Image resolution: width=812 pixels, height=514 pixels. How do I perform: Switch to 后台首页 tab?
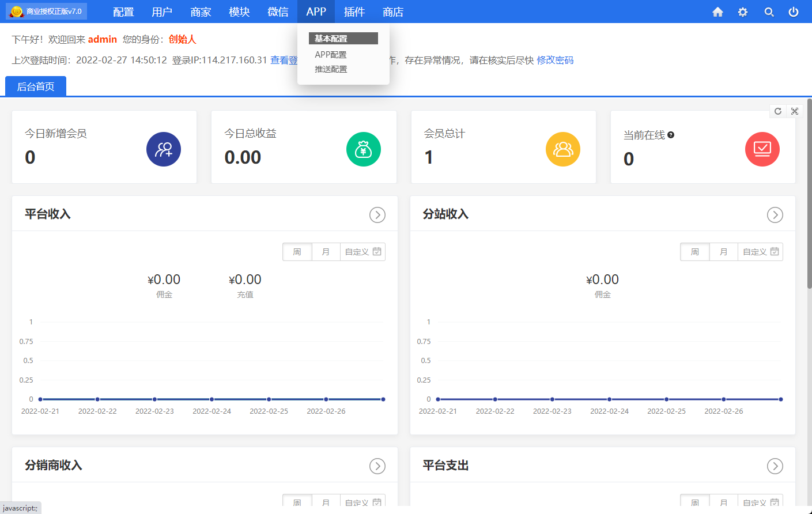coord(36,86)
